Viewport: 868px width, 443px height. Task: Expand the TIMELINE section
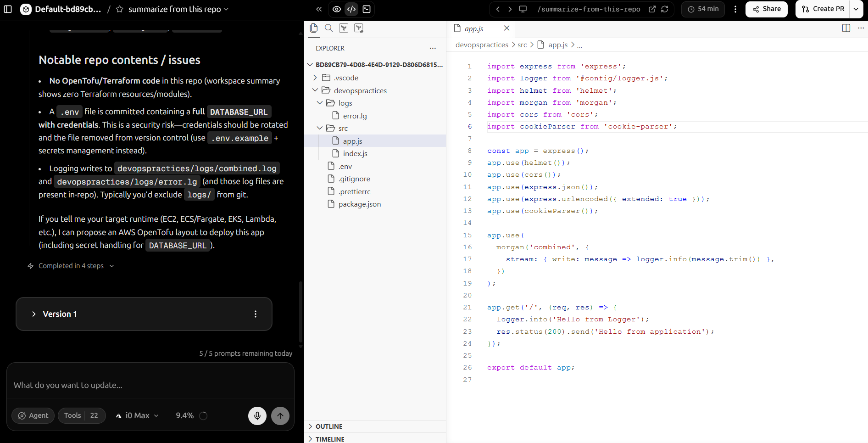[375, 439]
